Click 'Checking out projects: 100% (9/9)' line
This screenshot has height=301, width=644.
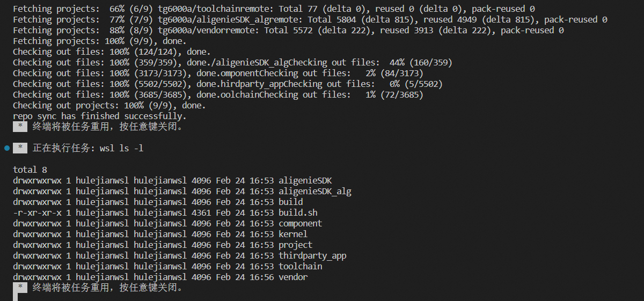(x=109, y=105)
